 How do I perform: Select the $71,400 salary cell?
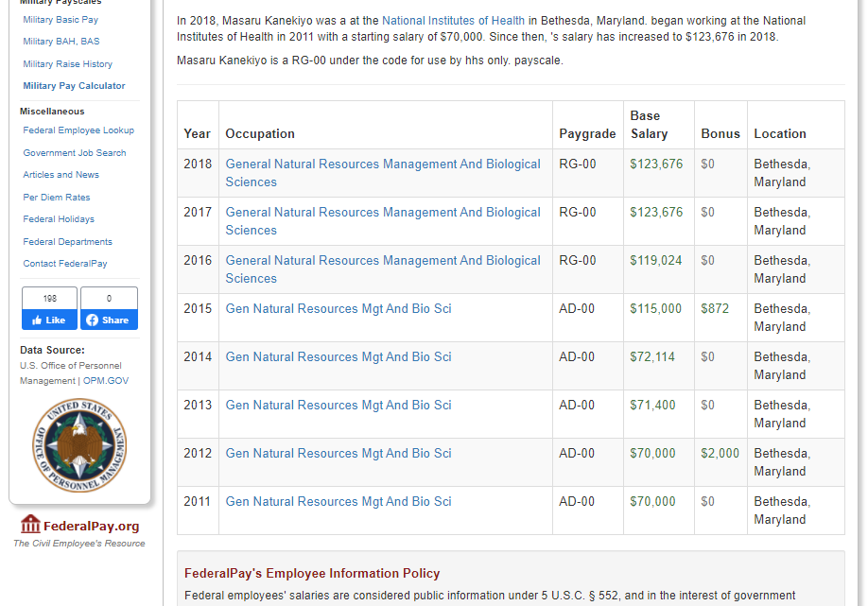659,413
